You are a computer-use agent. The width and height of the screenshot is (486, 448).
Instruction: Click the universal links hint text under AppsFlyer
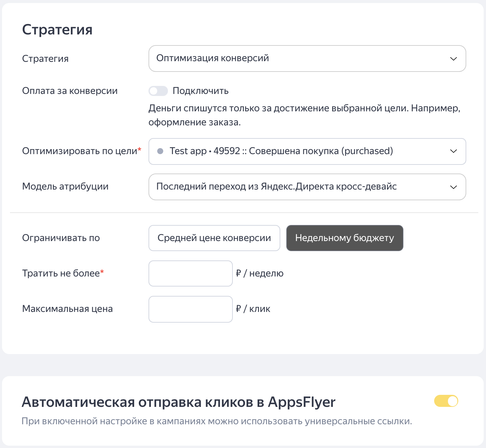click(216, 421)
